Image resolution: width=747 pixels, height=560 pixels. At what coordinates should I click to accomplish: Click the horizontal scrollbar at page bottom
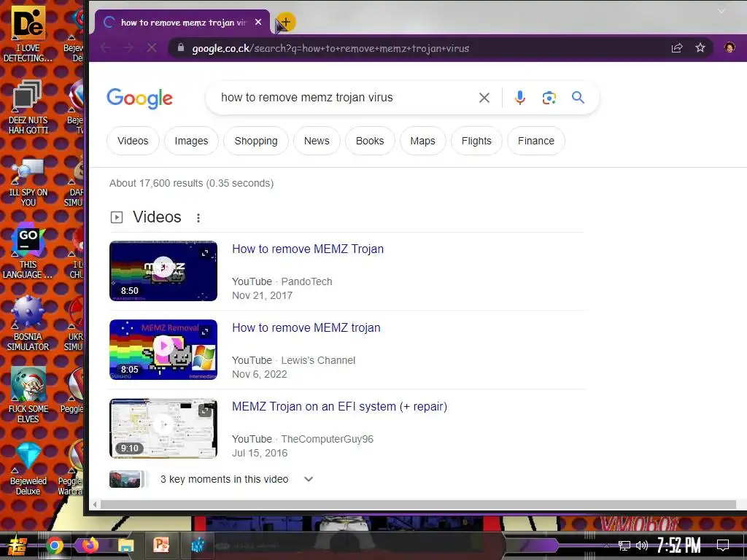click(x=418, y=505)
